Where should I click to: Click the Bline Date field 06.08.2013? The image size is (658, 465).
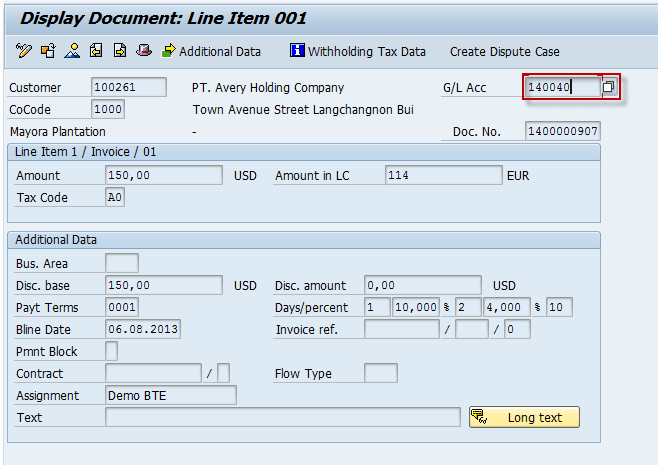tap(143, 329)
